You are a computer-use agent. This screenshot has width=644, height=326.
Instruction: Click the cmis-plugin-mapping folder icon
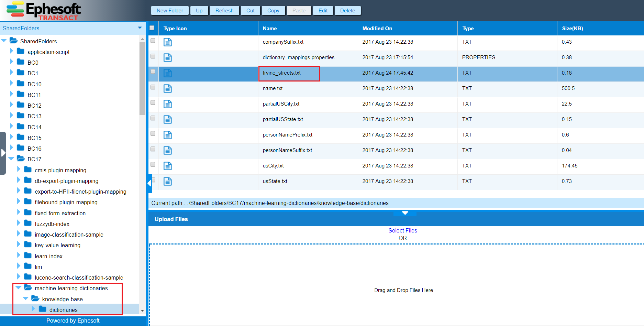pos(28,170)
